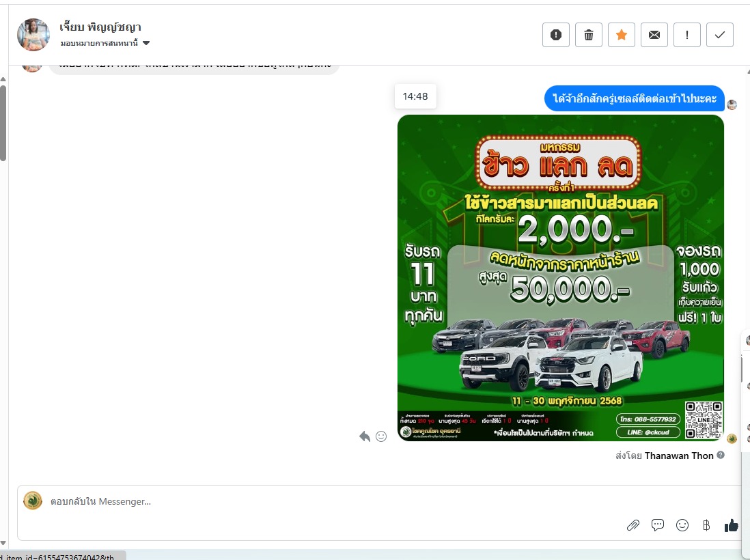The width and height of the screenshot is (750, 560).
Task: Click sender name Thanawan Thon
Action: [x=679, y=456]
